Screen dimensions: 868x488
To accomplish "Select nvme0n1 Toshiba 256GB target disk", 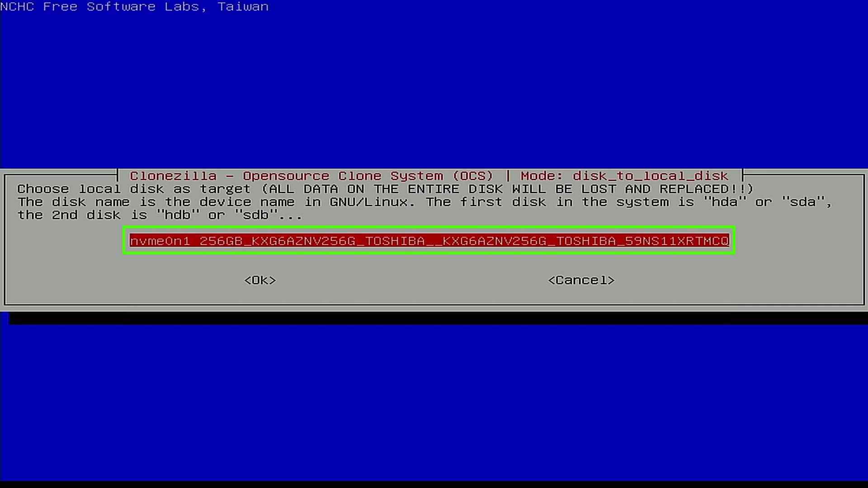I will (428, 240).
